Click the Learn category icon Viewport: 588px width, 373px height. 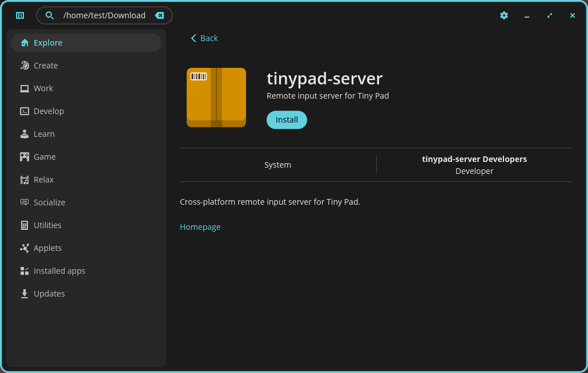tap(25, 134)
